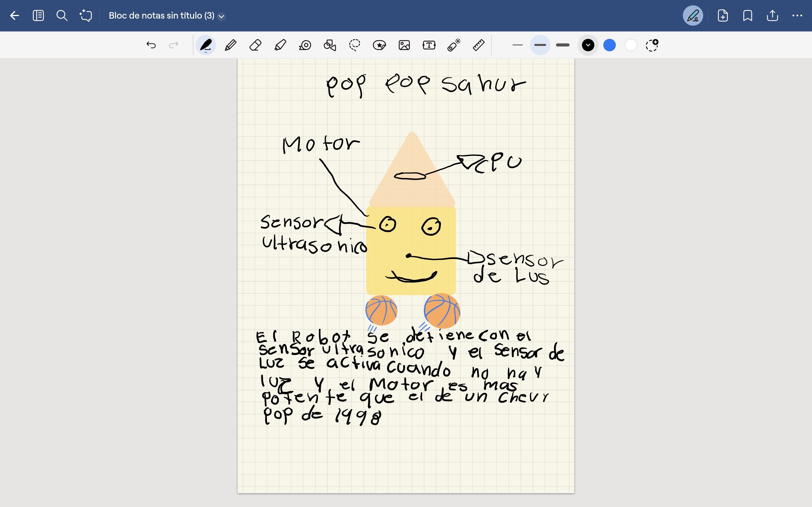Choose the thin stroke width
Screen dimensions: 812x507
517,45
